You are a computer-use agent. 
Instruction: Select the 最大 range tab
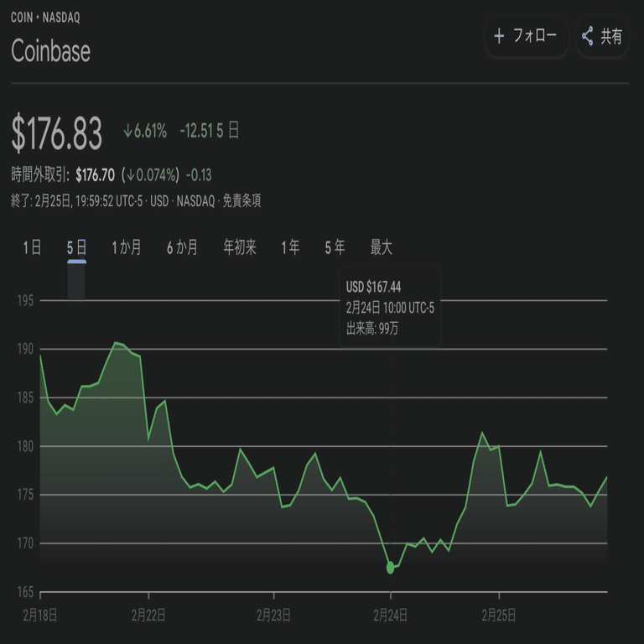tap(382, 247)
